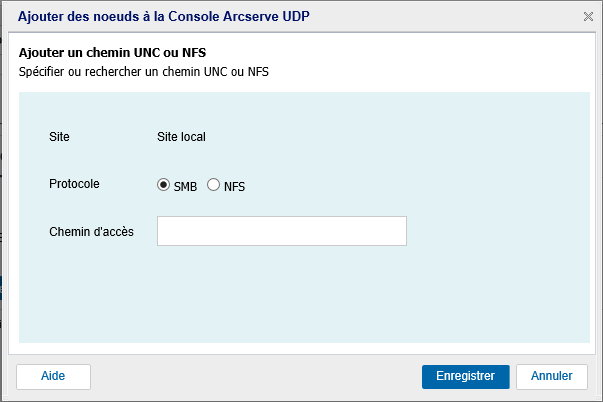Close the Ajouter des noeuds dialog
The height and width of the screenshot is (402, 603).
pos(588,17)
